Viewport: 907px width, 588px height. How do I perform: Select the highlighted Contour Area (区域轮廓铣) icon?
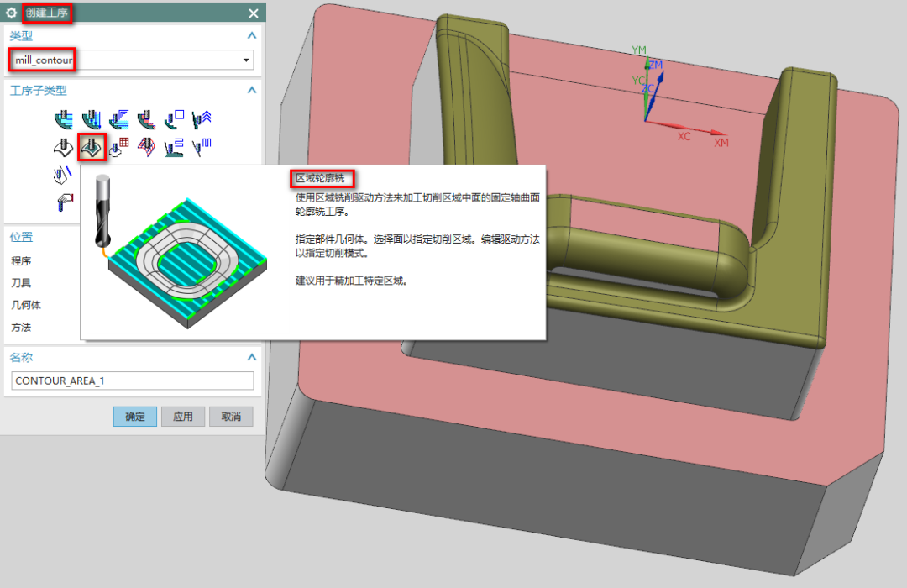pyautogui.click(x=92, y=148)
